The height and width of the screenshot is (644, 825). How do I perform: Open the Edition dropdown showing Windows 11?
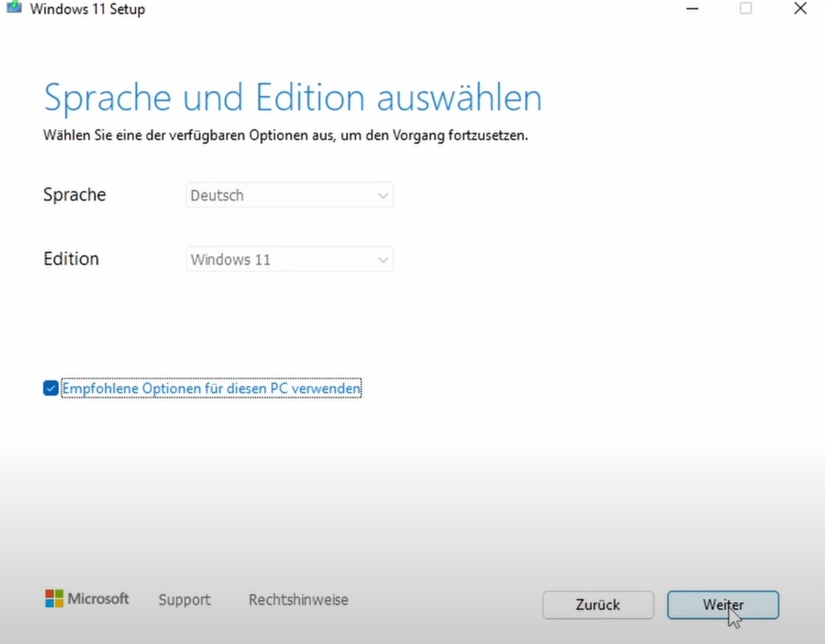(x=290, y=259)
